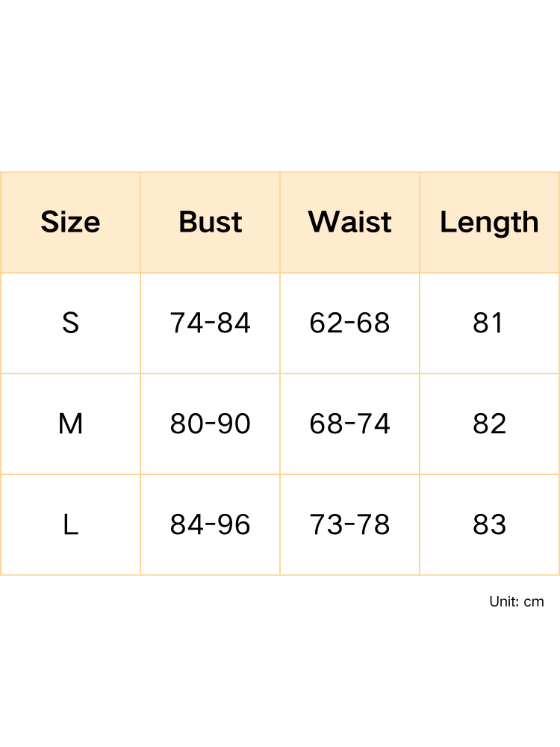Click length value 82
The height and width of the screenshot is (747, 560).
(489, 424)
